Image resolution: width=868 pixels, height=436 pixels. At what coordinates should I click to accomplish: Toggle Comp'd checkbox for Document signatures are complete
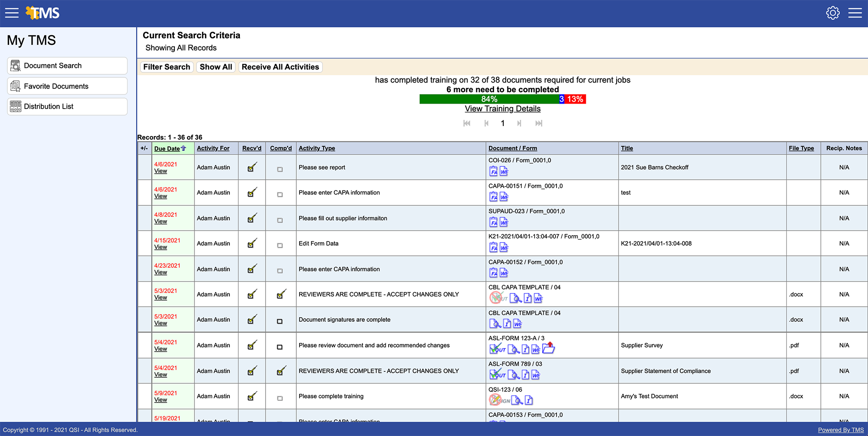(280, 322)
